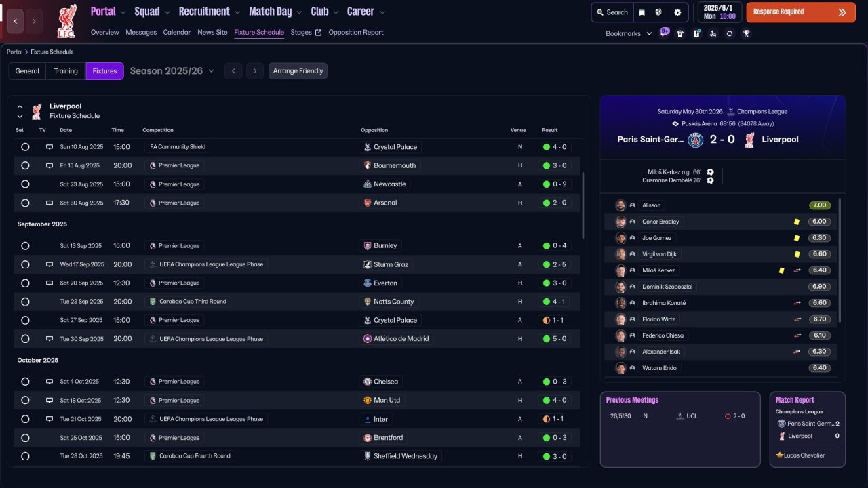This screenshot has width=868, height=488.
Task: Click the Arrange Friendly button
Action: (298, 71)
